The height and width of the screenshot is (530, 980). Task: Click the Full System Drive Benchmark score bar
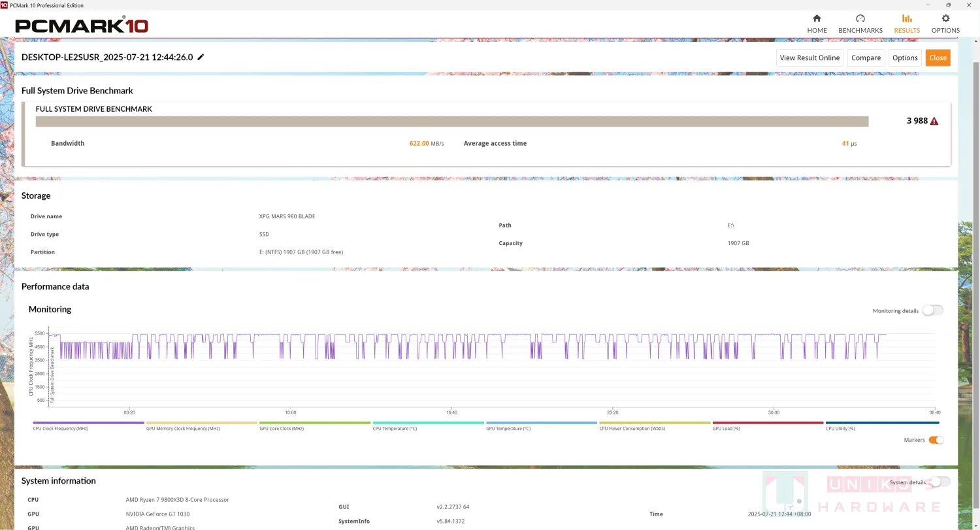point(452,121)
